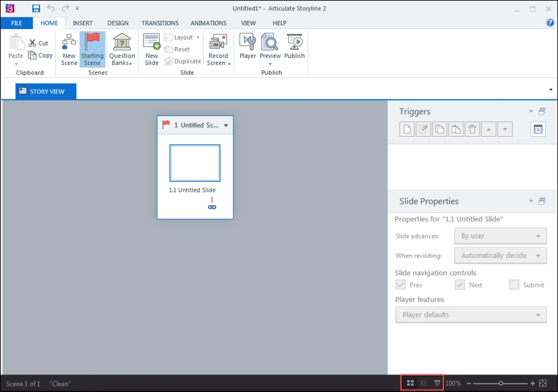Image resolution: width=558 pixels, height=392 pixels.
Task: Click the Save icon in title bar
Action: 36,8
